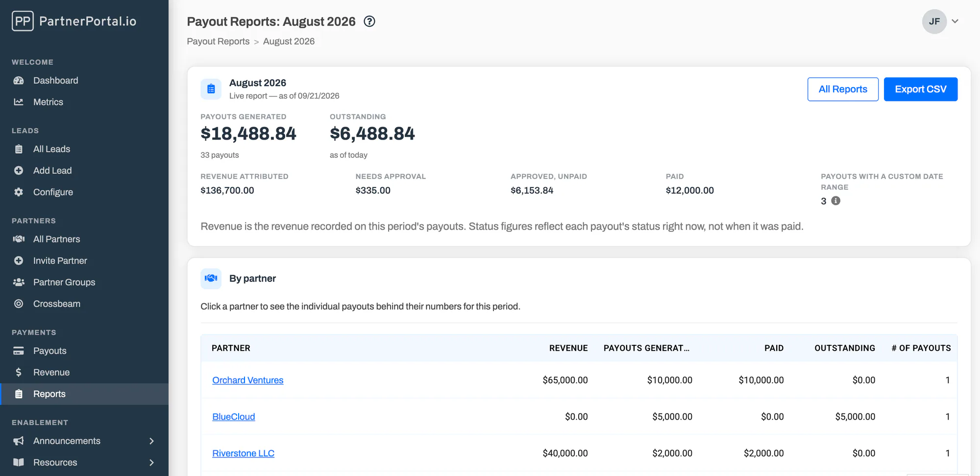Image resolution: width=980 pixels, height=476 pixels.
Task: Click the Configure gear icon
Action: [x=19, y=192]
